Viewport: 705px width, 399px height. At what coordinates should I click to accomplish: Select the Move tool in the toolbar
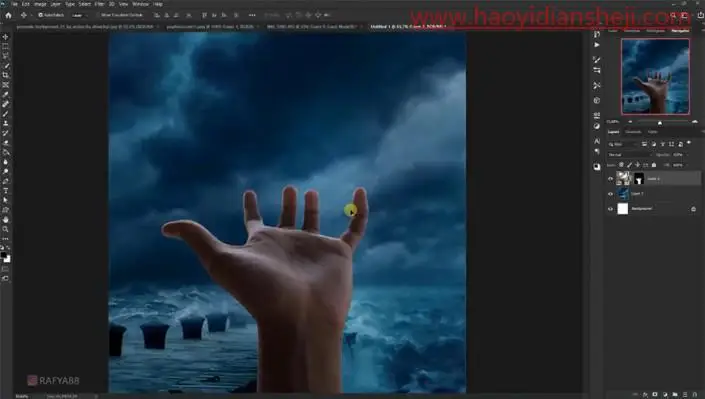coord(5,37)
